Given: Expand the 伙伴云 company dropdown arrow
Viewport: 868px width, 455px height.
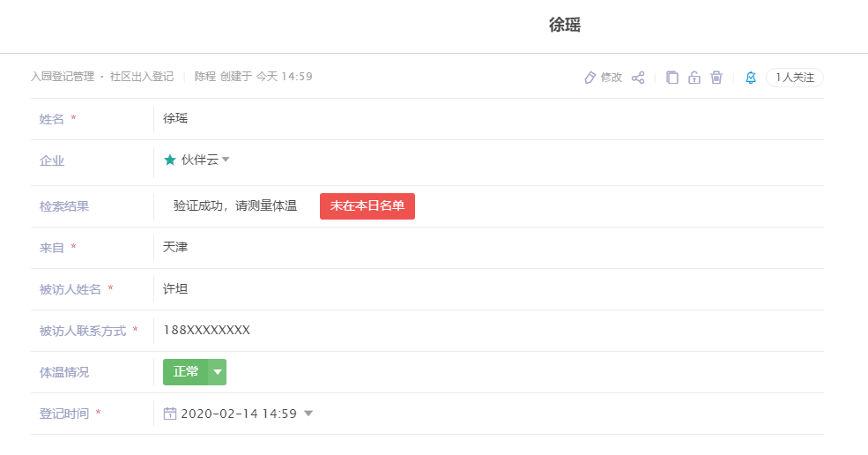Looking at the screenshot, I should 226,160.
